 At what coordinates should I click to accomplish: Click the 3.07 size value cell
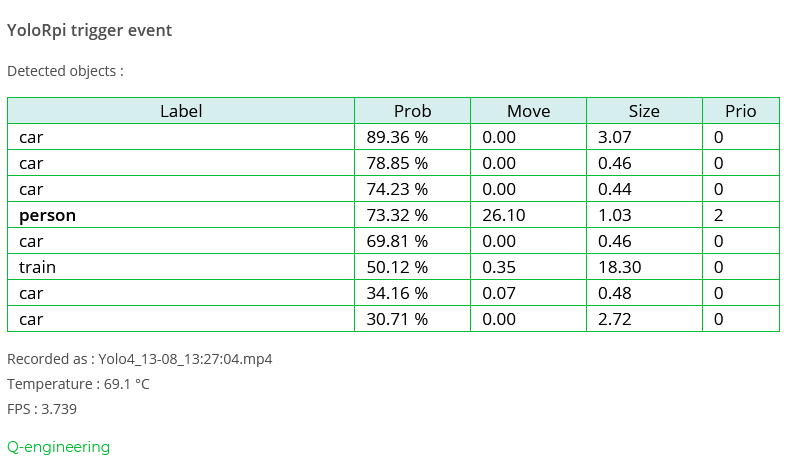point(614,137)
